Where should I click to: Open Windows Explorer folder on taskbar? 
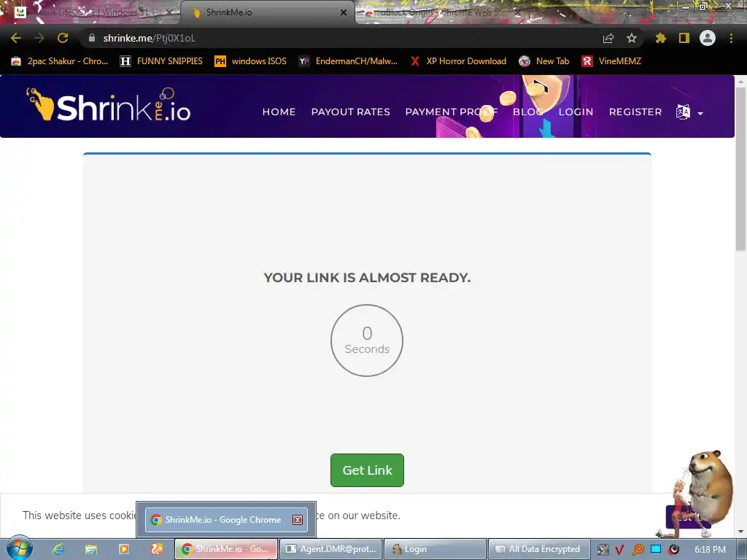click(91, 549)
